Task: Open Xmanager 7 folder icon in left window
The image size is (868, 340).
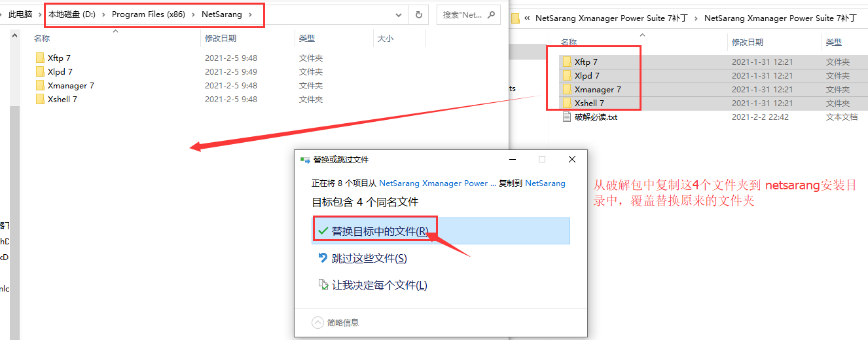Action: coord(41,86)
